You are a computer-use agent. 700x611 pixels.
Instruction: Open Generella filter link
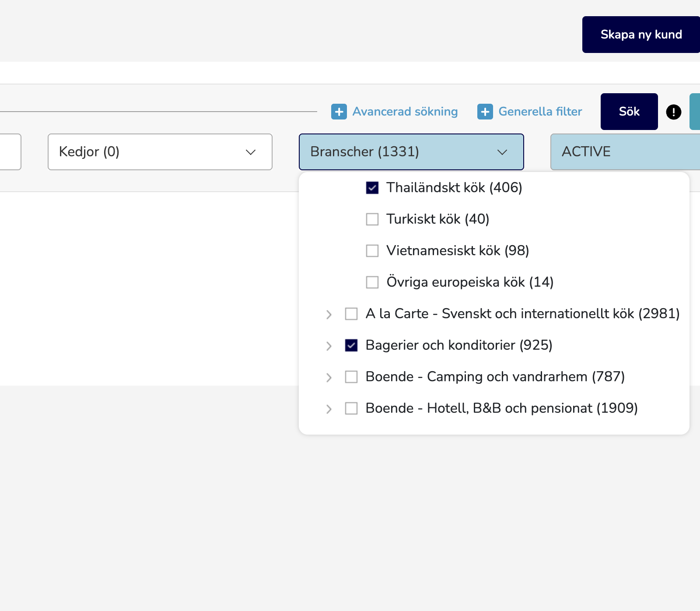point(540,112)
